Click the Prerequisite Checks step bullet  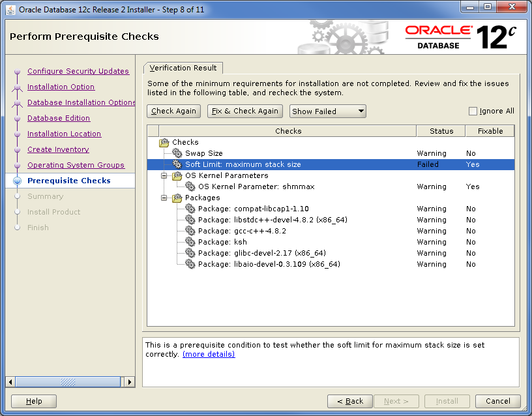click(x=18, y=181)
